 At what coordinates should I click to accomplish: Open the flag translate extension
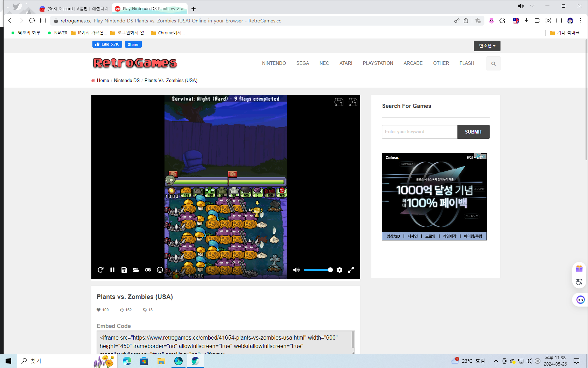[516, 21]
